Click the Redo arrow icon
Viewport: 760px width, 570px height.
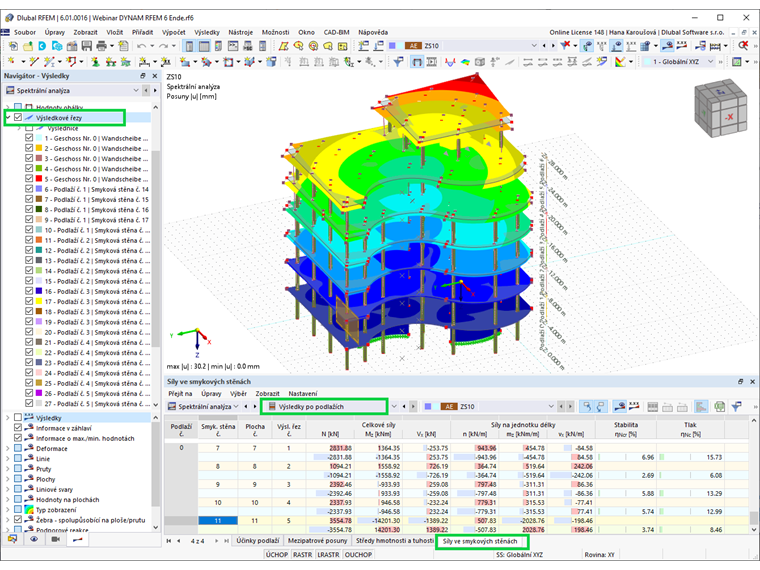(x=164, y=46)
